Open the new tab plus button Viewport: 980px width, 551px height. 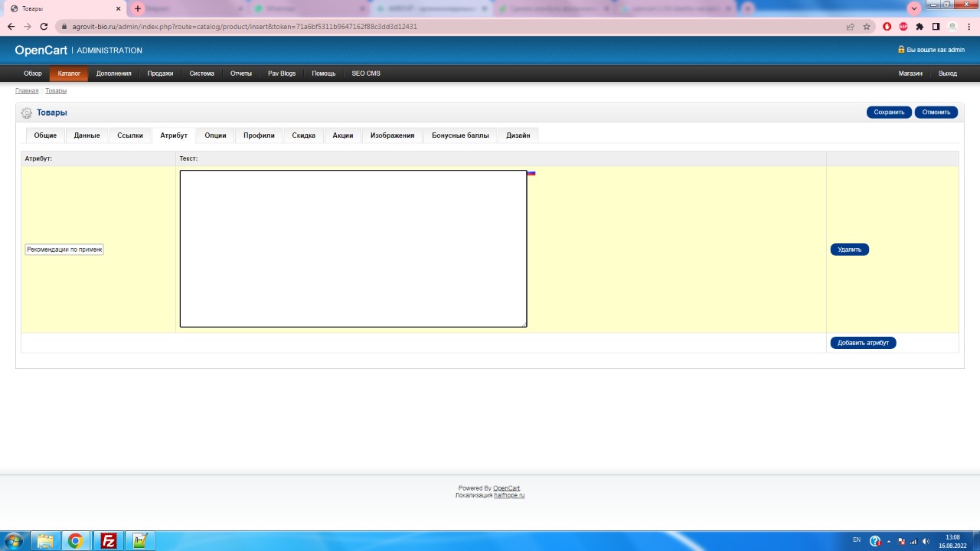(138, 8)
